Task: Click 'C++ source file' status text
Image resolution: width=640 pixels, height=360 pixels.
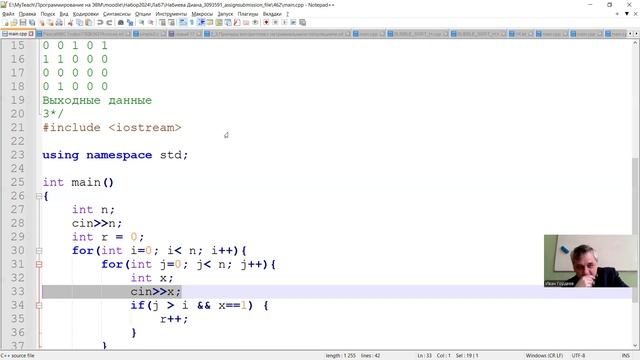Action: 18,356
